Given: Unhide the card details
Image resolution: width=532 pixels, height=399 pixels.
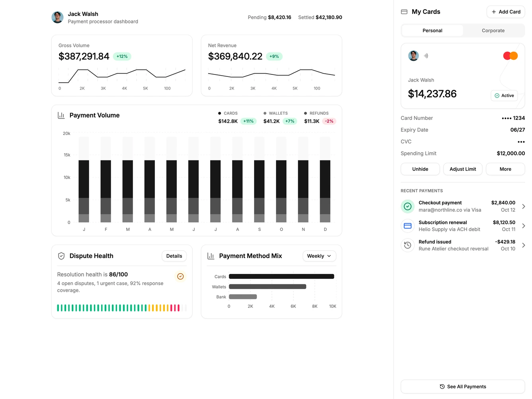Looking at the screenshot, I should coord(420,169).
